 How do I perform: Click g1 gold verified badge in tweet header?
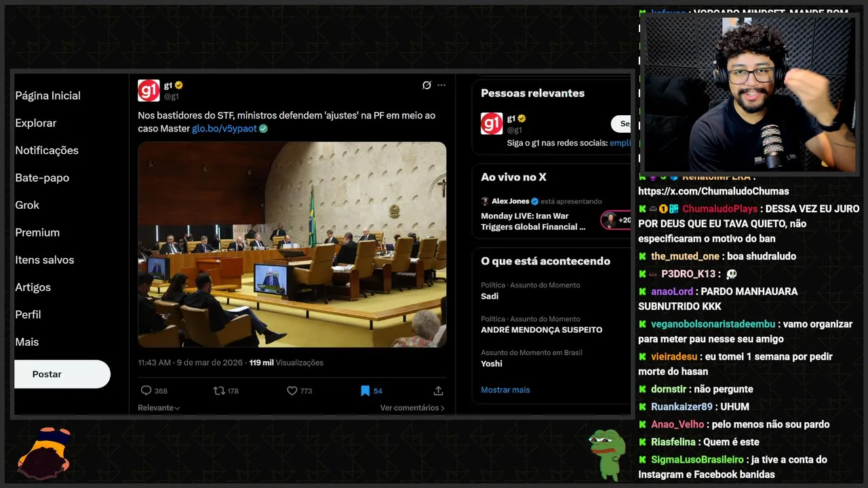pyautogui.click(x=179, y=85)
